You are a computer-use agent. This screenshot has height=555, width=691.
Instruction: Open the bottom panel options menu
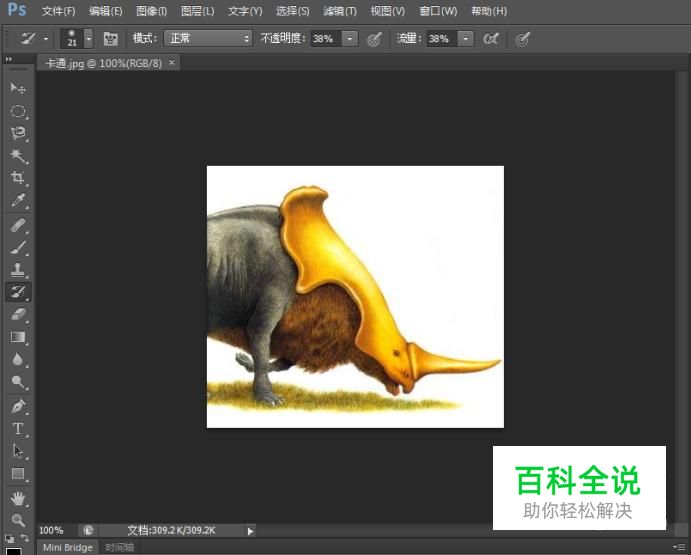[681, 547]
